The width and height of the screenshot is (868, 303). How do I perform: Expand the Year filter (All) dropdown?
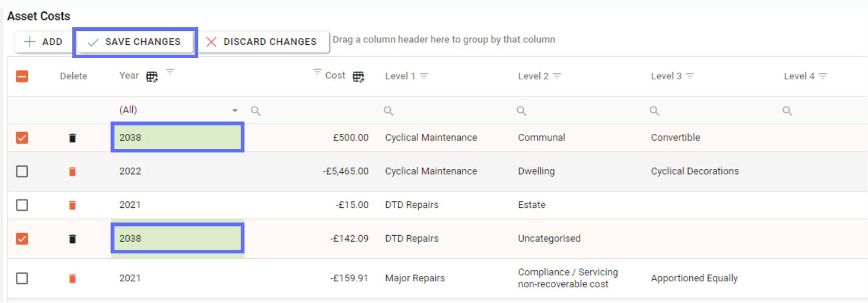pyautogui.click(x=235, y=111)
